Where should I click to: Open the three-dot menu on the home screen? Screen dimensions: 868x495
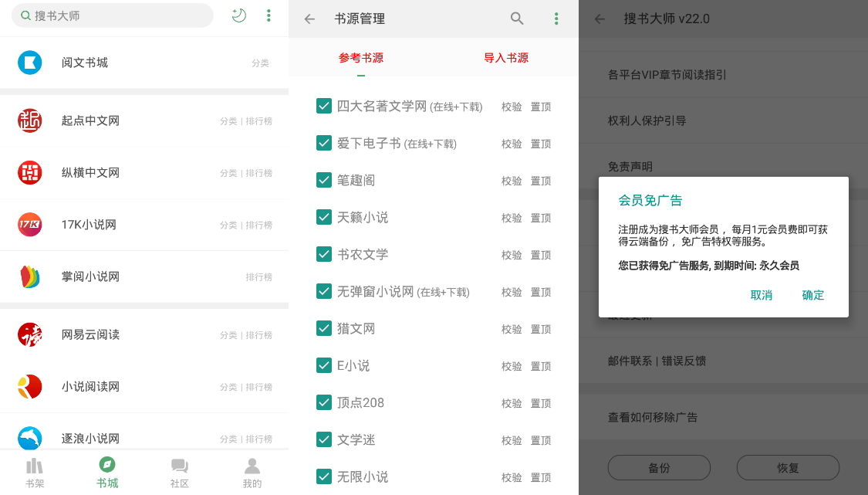pyautogui.click(x=269, y=15)
